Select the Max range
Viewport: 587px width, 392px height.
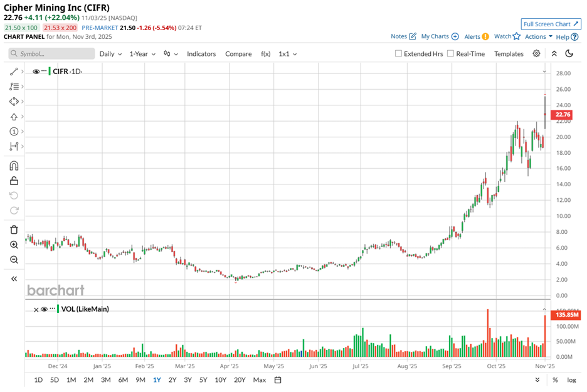[x=260, y=380]
